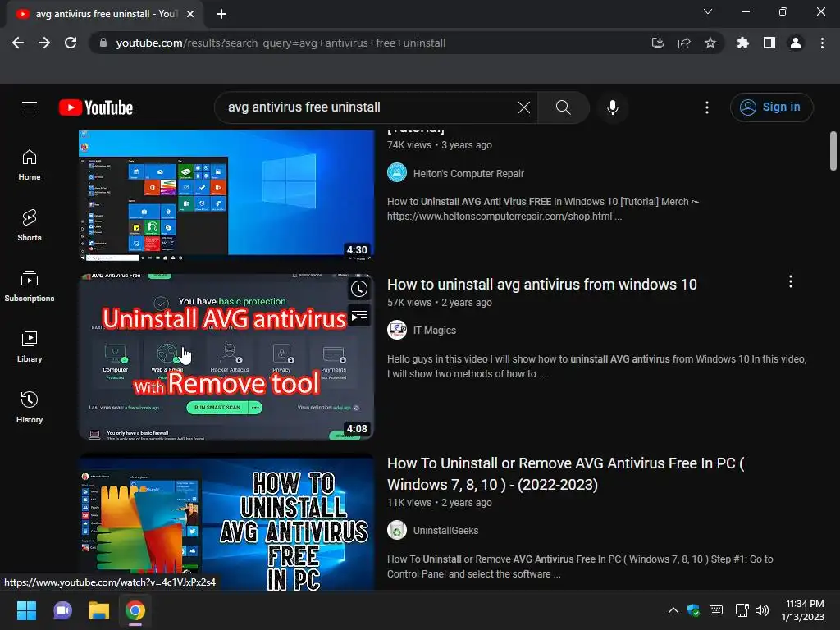This screenshot has height=630, width=840.
Task: Open Subscriptions in sidebar
Action: pyautogui.click(x=30, y=286)
